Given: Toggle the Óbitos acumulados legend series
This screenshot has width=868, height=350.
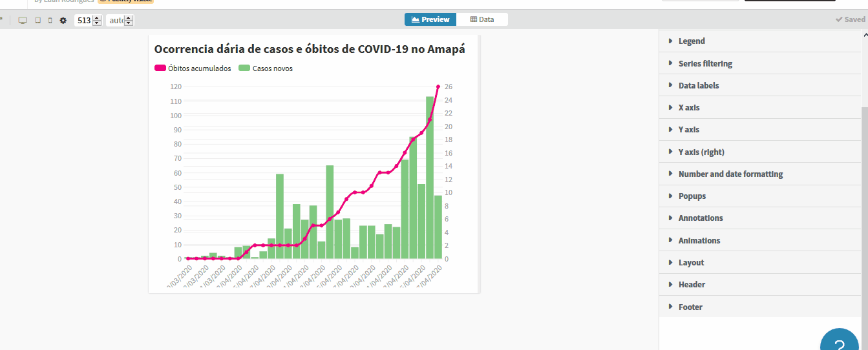Looking at the screenshot, I should tap(193, 68).
